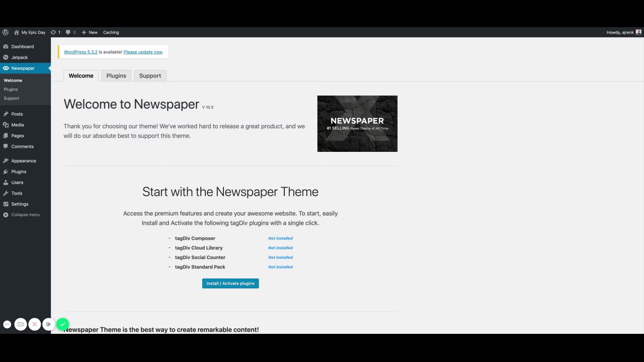Click the Appearance paintbrush icon
644x362 pixels.
click(x=6, y=161)
